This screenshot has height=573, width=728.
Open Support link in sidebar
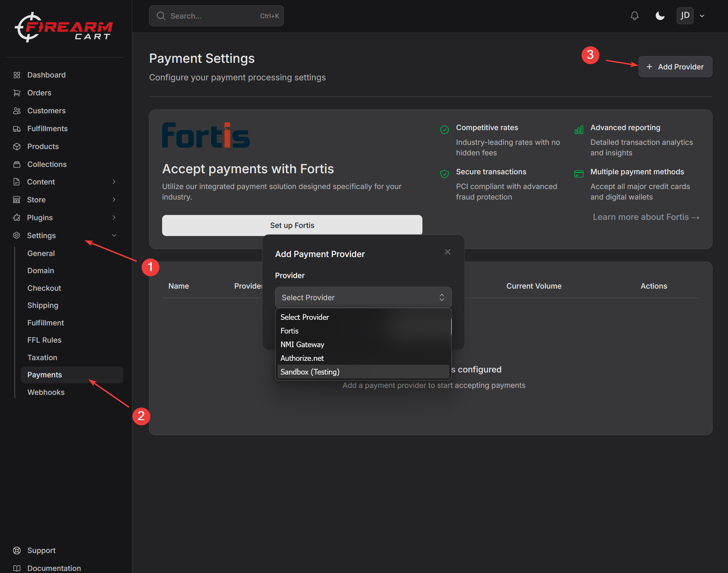click(x=41, y=551)
